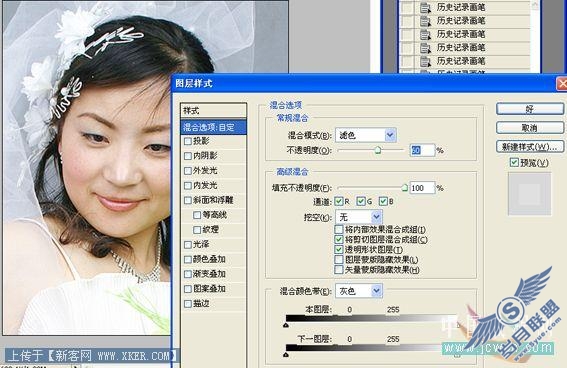Image resolution: width=567 pixels, height=368 pixels.
Task: Click the 取消 cancel button
Action: coord(530,127)
